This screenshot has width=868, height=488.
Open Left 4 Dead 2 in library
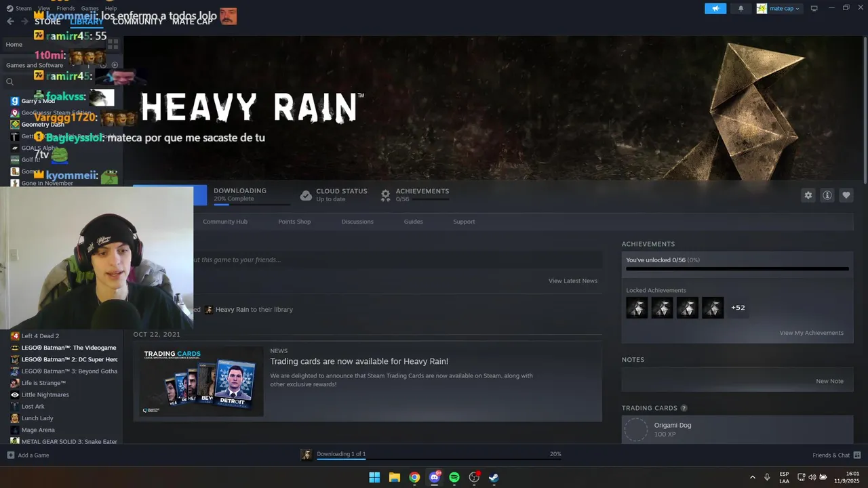point(40,336)
